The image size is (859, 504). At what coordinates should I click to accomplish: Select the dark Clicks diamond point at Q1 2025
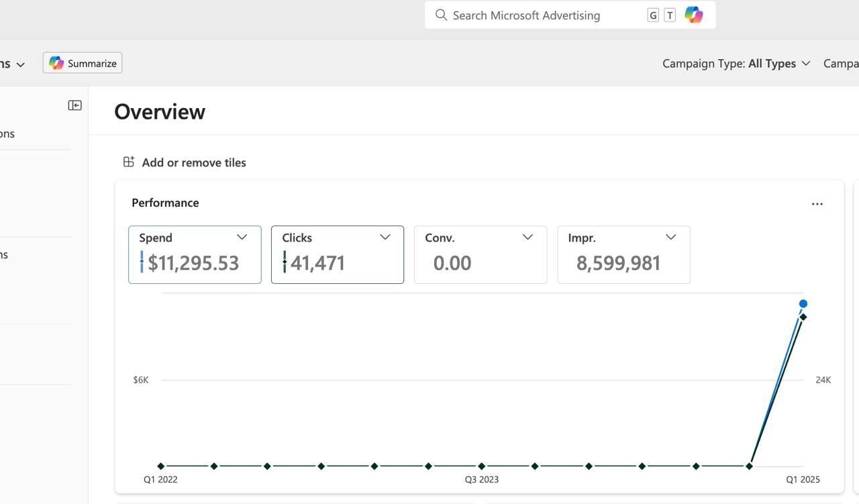[x=803, y=317]
